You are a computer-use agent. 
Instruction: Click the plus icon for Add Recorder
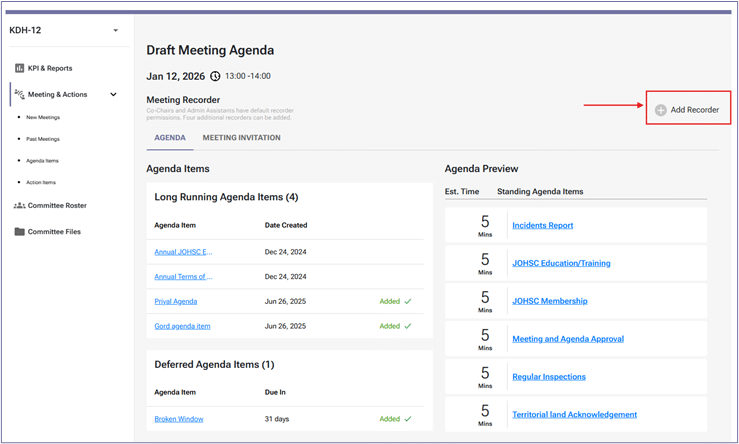tap(660, 109)
